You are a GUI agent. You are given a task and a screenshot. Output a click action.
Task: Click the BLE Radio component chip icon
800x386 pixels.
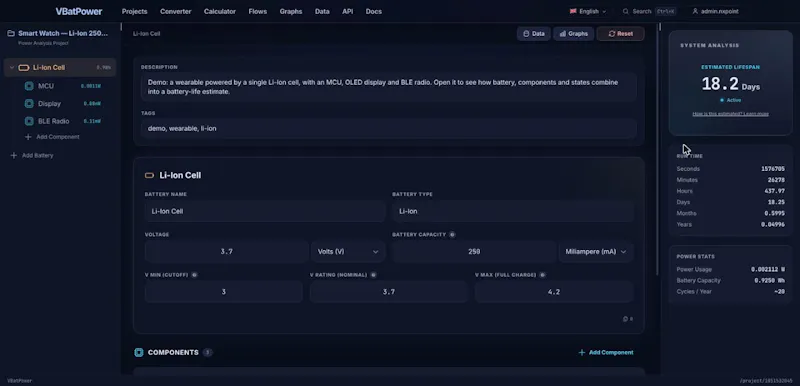tap(29, 121)
